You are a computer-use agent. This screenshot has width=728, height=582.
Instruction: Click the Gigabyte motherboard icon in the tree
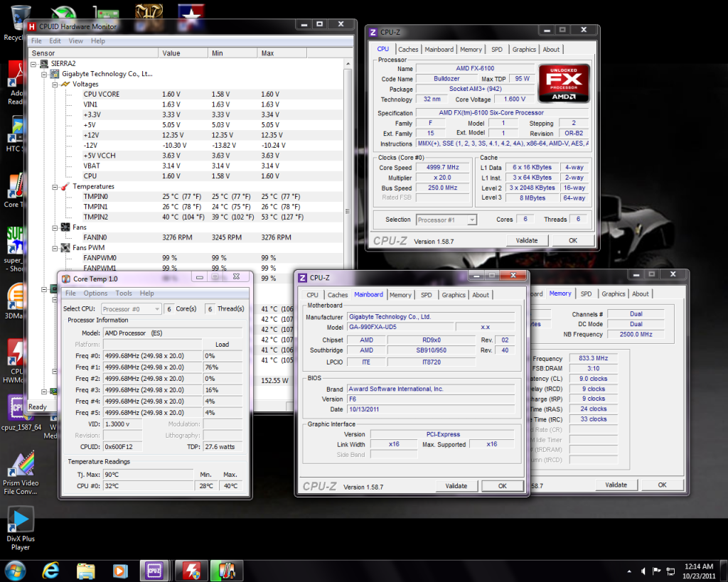tap(55, 74)
